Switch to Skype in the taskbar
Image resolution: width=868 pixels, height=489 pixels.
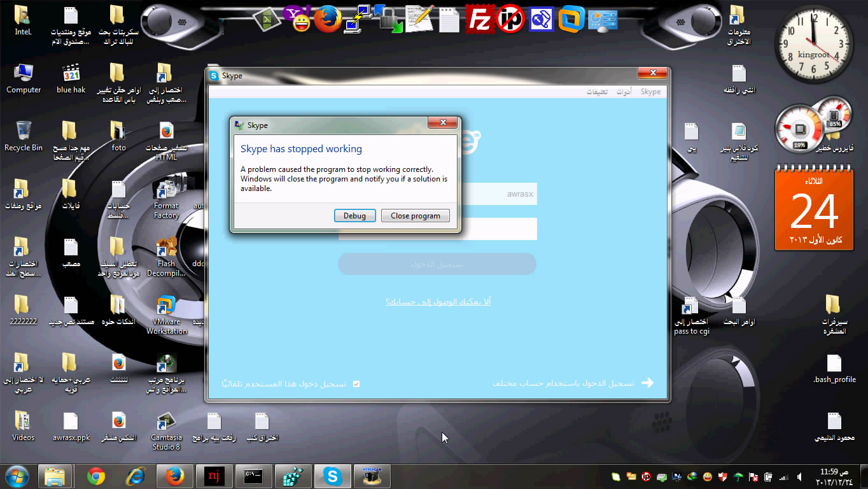332,476
